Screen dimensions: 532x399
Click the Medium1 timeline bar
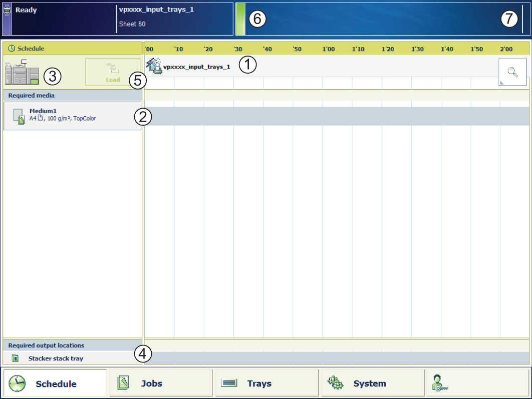pos(337,116)
